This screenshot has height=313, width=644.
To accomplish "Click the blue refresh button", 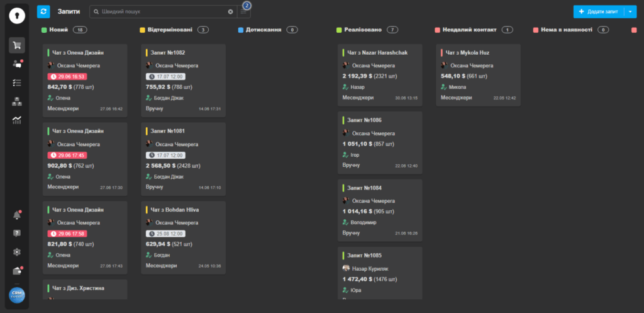I will pos(43,11).
